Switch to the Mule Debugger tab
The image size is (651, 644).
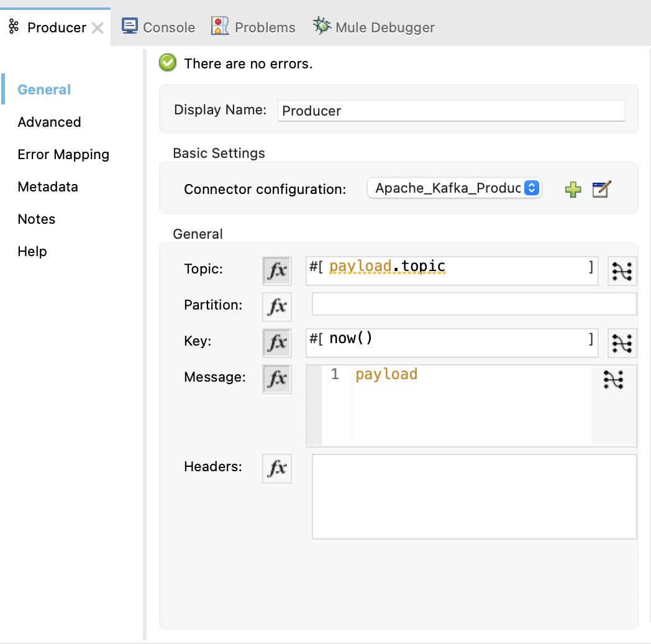click(373, 26)
